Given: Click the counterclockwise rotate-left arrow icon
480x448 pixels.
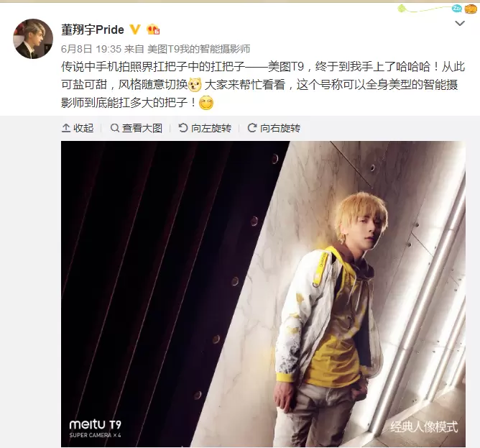Looking at the screenshot, I should pos(183,128).
